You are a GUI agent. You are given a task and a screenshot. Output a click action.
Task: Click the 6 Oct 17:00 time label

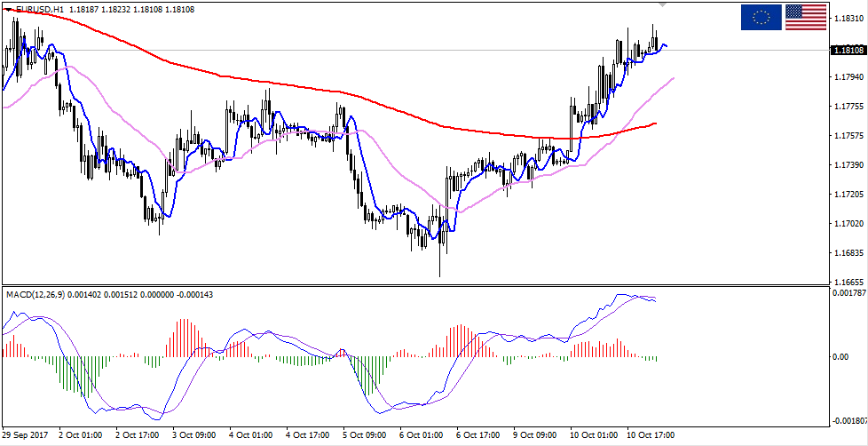(x=477, y=435)
